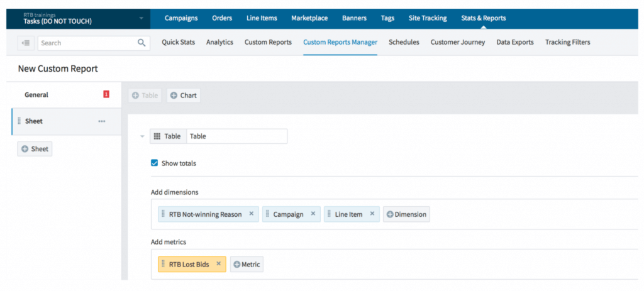
Task: Click the red error badge on General
Action: click(106, 94)
